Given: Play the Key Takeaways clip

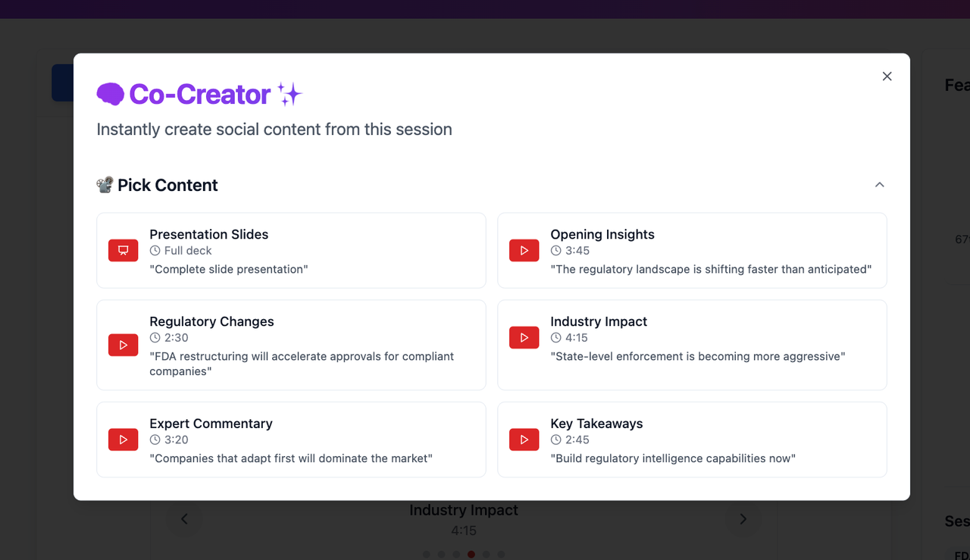Looking at the screenshot, I should click(524, 440).
